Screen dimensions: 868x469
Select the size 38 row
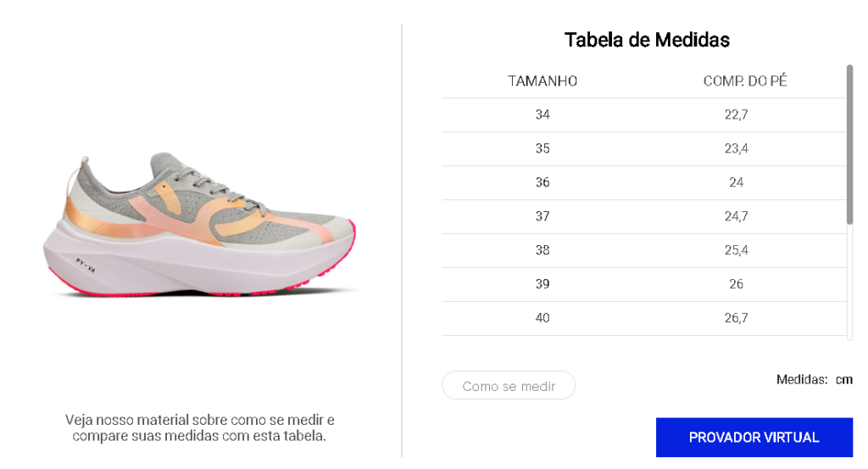644,250
